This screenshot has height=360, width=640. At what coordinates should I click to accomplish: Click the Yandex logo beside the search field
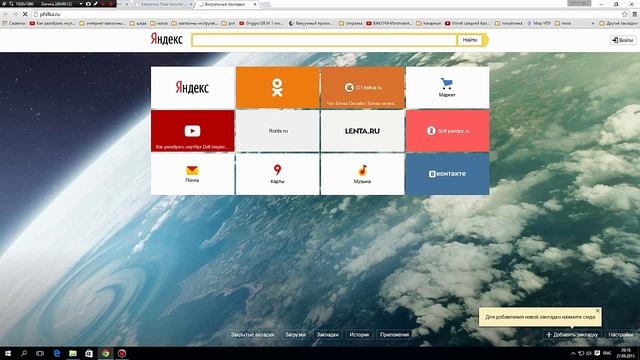click(x=167, y=39)
